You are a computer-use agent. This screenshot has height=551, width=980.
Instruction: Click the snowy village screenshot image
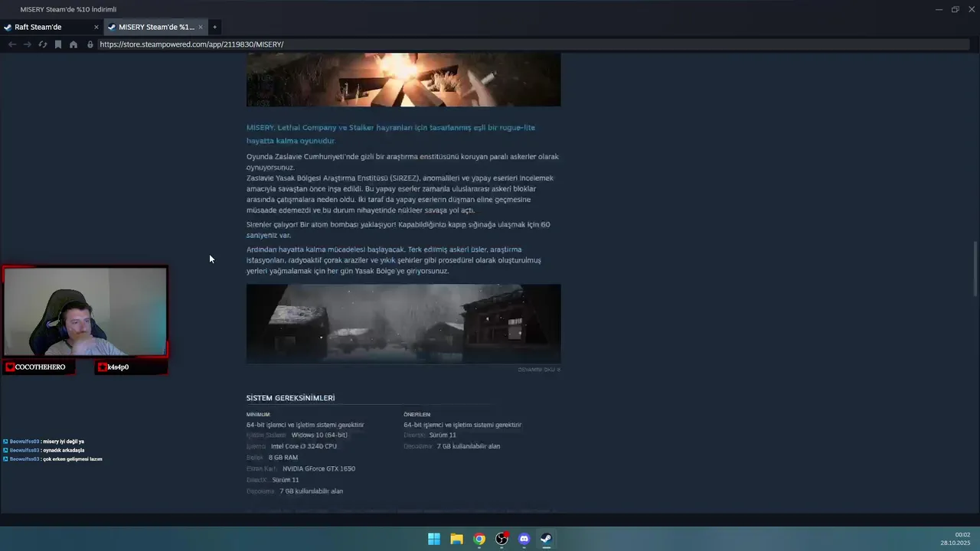pos(403,324)
